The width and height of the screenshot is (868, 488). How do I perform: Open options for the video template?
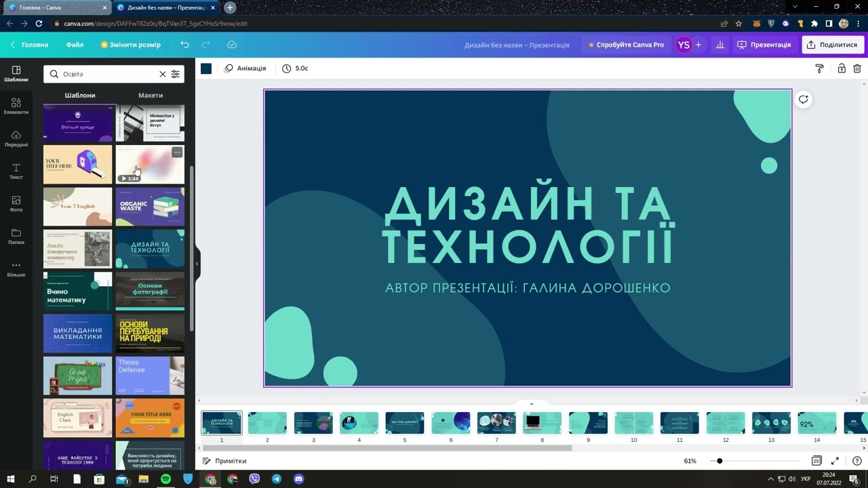click(x=177, y=152)
